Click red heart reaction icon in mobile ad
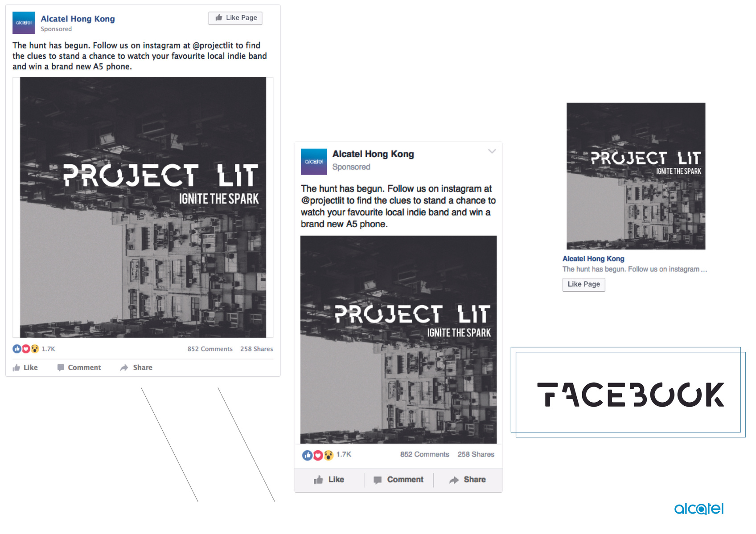The height and width of the screenshot is (534, 756). coord(318,455)
